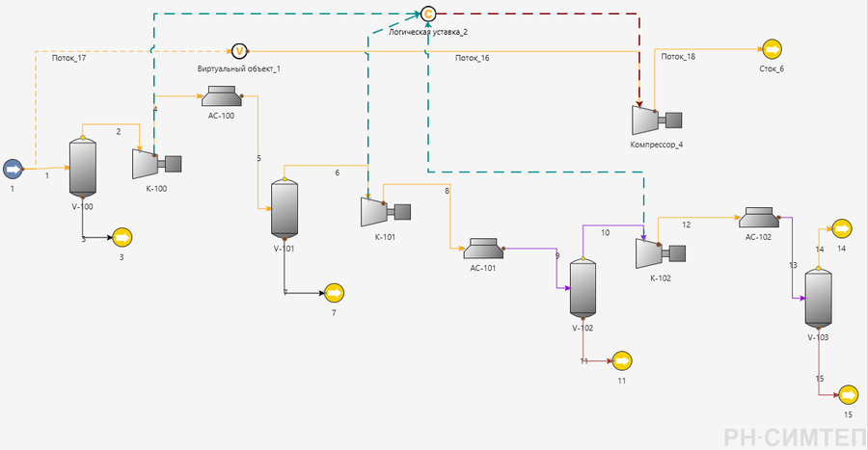Image resolution: width=868 pixels, height=450 pixels.
Task: Click the product sink 11
Action: [x=622, y=361]
